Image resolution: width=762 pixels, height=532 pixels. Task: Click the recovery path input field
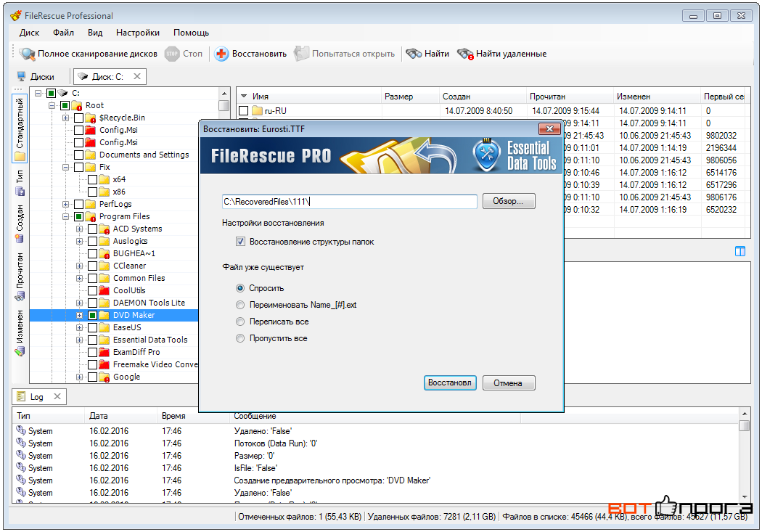pos(349,201)
